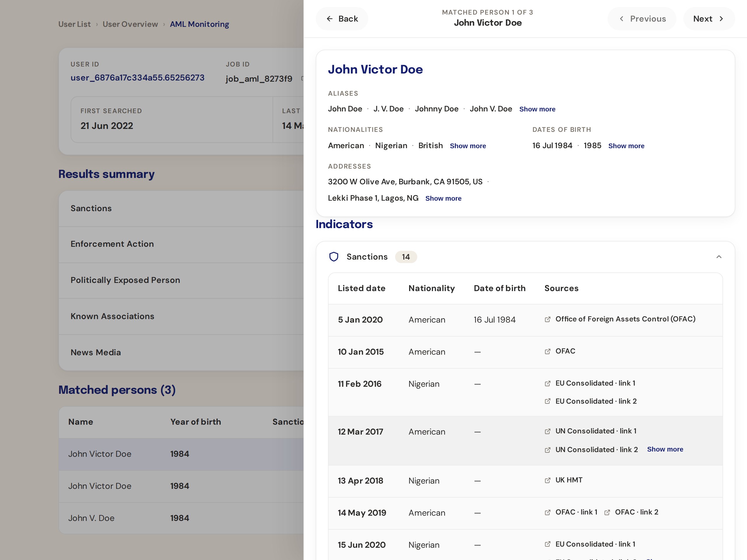Click job ID job_aml_8273f9
747x560 pixels.
[x=259, y=79]
